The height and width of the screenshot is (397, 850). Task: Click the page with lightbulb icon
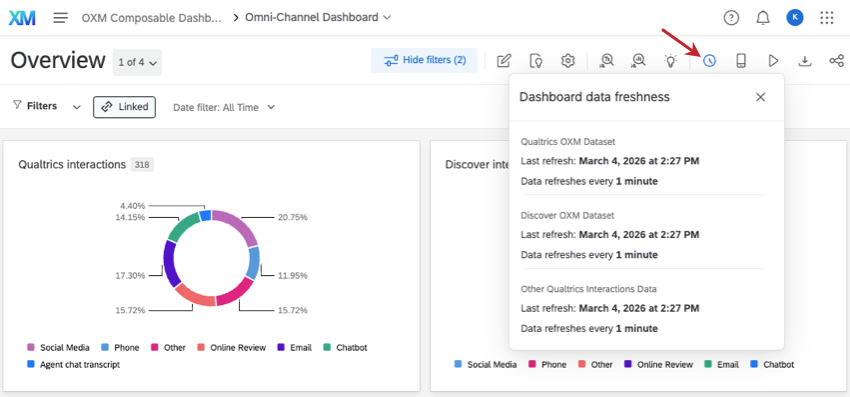click(536, 61)
